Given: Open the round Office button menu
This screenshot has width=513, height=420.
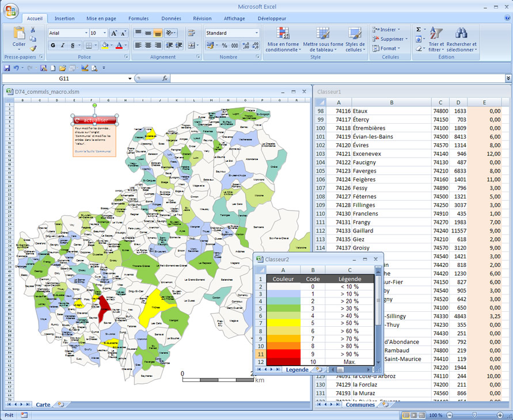Looking at the screenshot, I should (10, 10).
